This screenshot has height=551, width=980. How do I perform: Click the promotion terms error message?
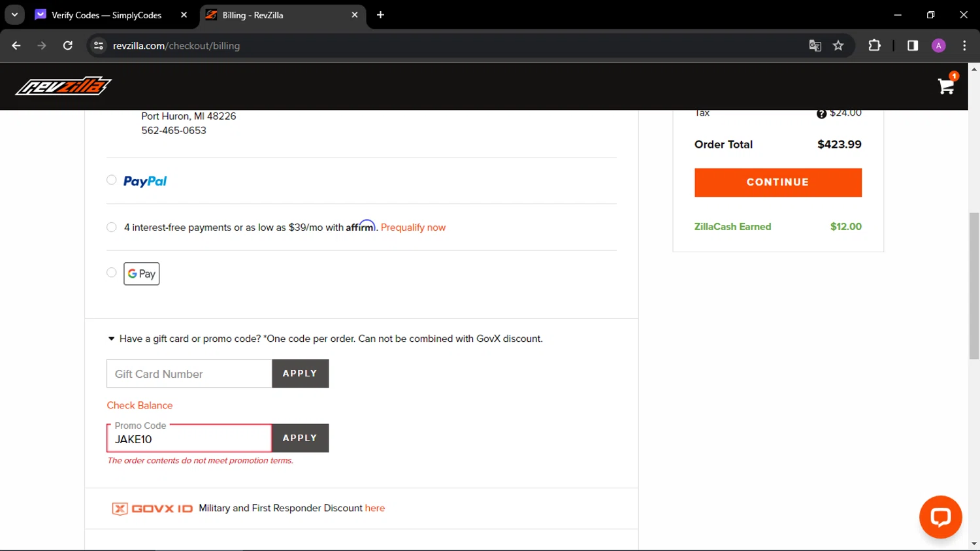click(x=201, y=461)
